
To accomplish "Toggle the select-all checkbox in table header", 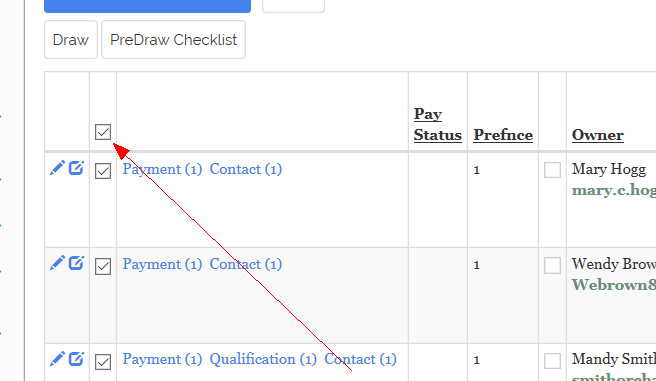I will point(103,132).
